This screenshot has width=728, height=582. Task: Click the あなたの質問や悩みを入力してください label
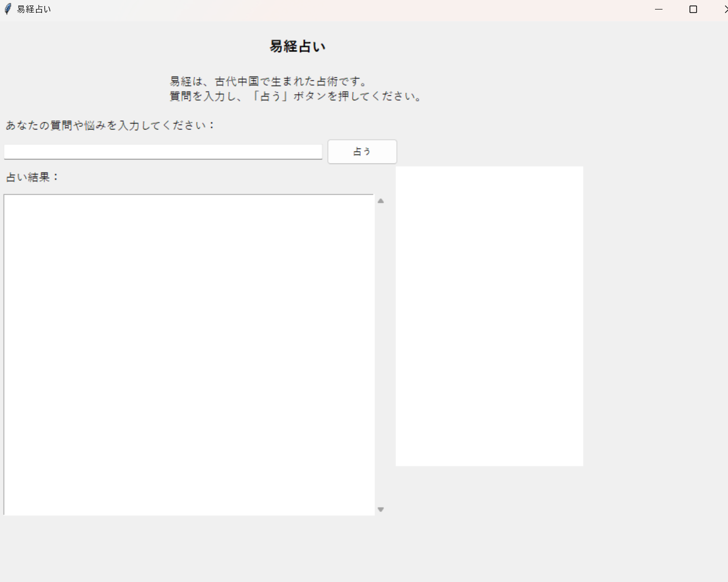[x=110, y=125]
